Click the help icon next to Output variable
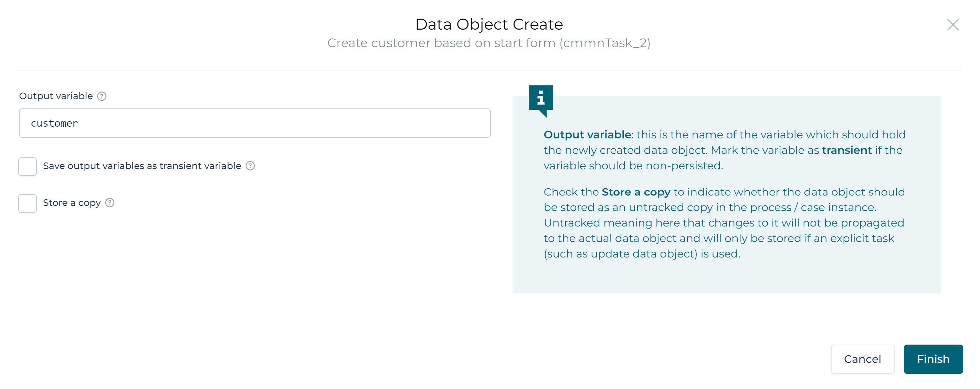 point(101,96)
